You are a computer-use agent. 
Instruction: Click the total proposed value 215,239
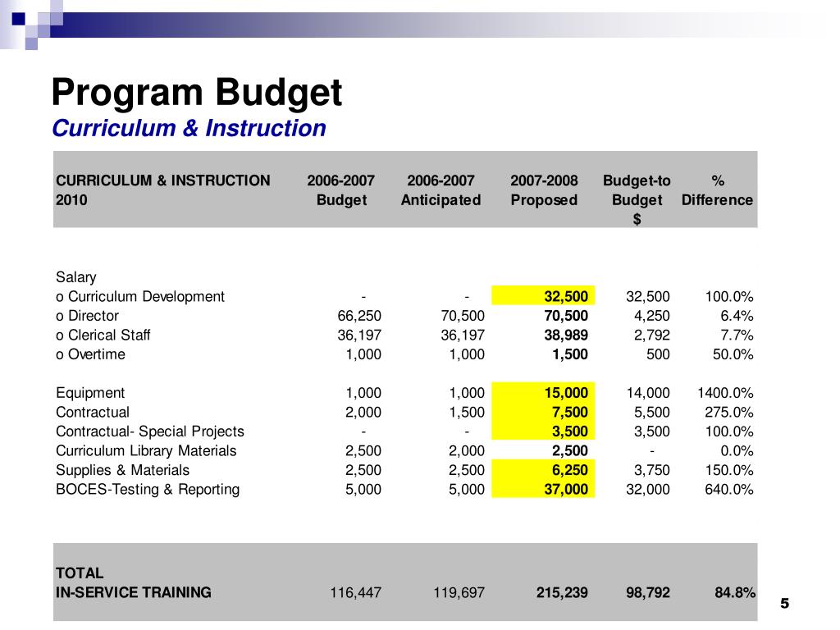click(562, 592)
